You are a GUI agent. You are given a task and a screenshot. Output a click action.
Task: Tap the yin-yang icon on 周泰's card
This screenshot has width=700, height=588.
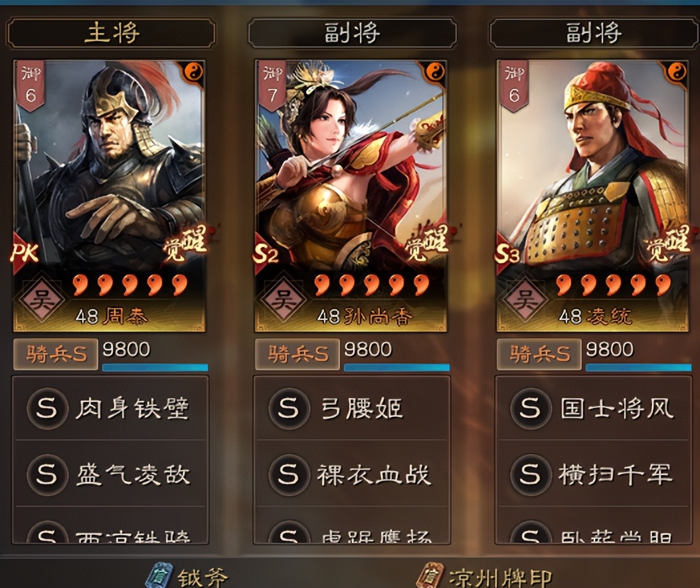(x=194, y=72)
